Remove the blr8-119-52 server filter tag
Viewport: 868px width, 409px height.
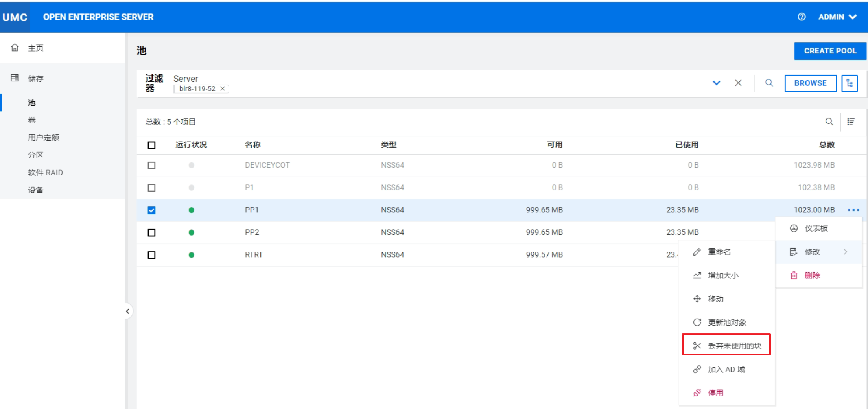click(x=223, y=89)
